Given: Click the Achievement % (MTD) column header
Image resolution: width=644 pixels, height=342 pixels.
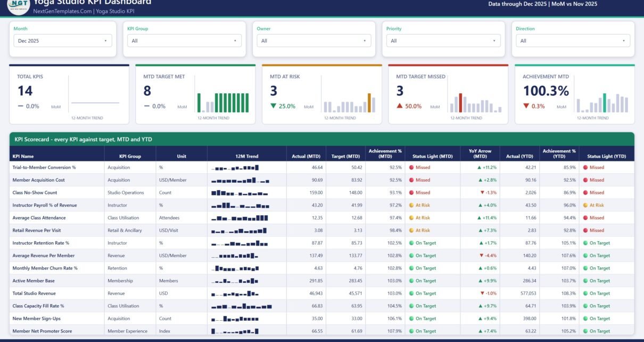Looking at the screenshot, I should click(385, 154).
